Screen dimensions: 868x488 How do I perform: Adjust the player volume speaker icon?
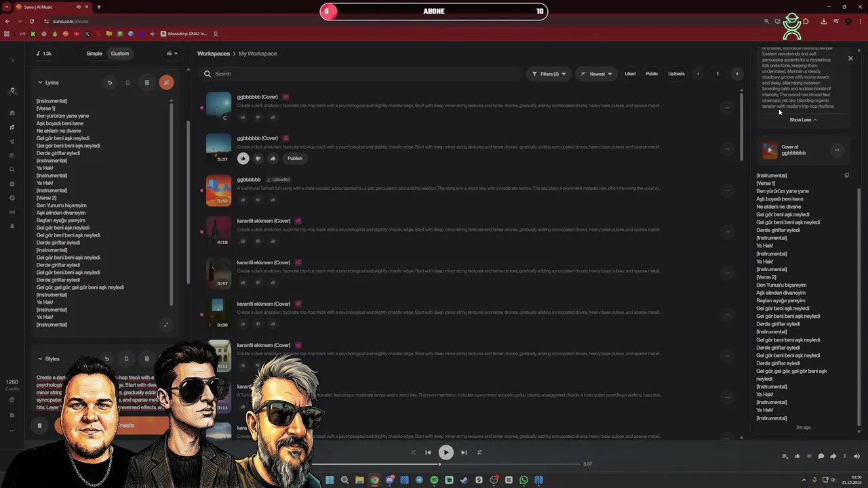point(856,456)
